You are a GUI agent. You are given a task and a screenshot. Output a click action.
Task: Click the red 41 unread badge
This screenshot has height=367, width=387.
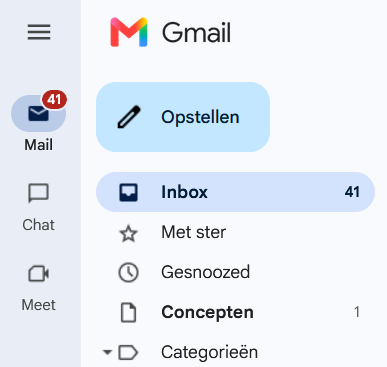pos(54,99)
